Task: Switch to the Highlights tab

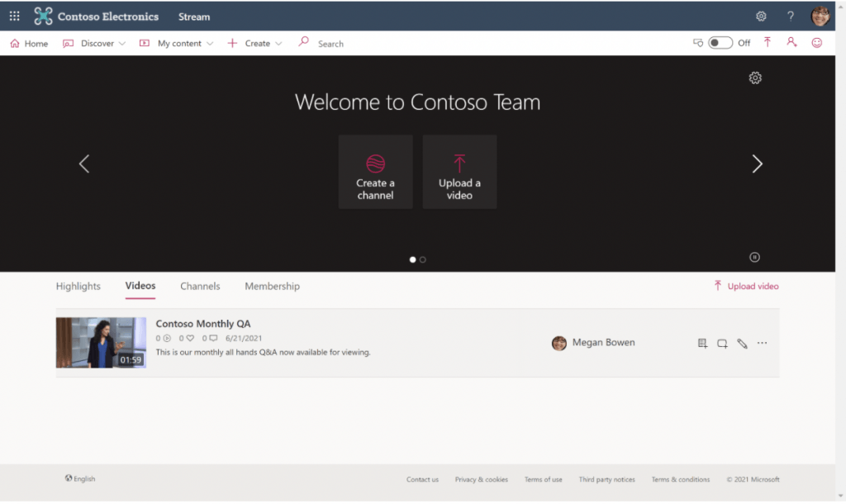Action: click(x=78, y=286)
